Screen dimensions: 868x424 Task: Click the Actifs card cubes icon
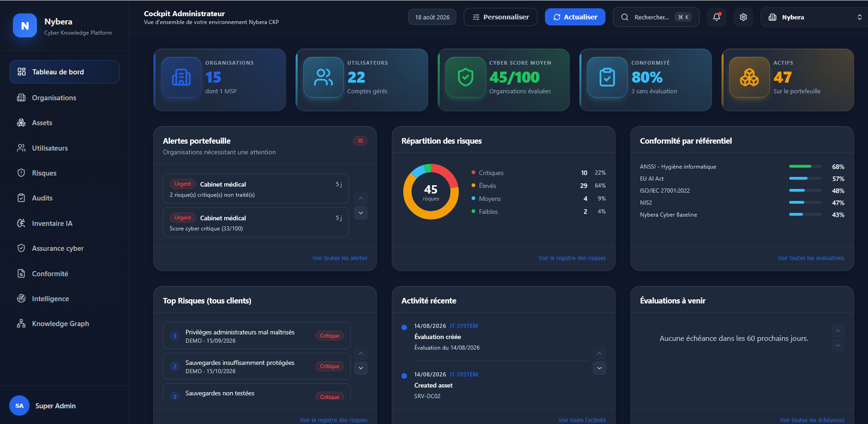[749, 77]
